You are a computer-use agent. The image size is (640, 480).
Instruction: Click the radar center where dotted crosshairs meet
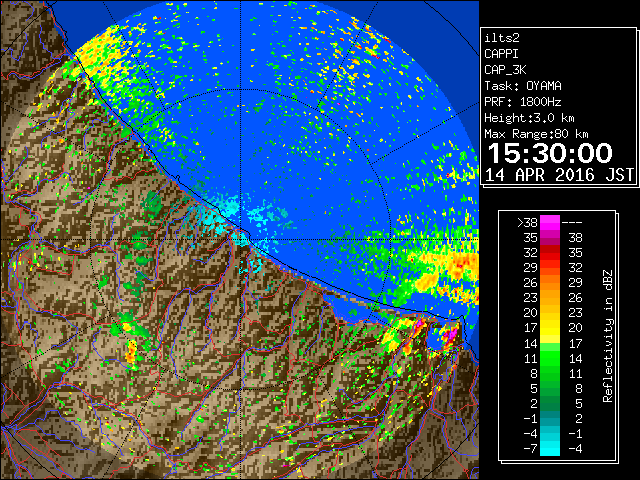240,239
